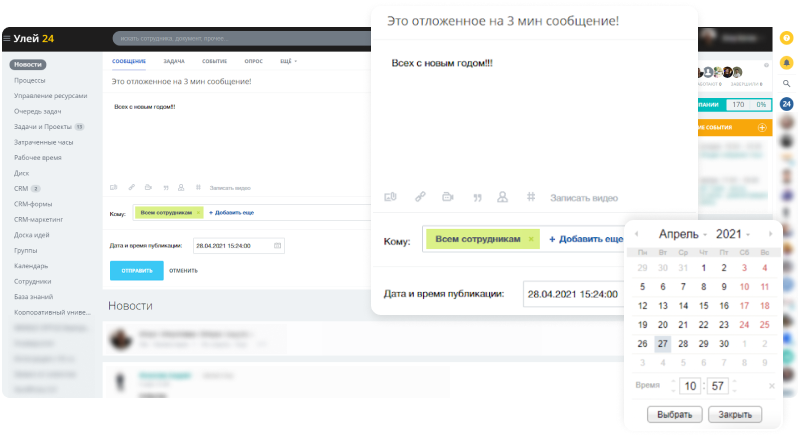Click the link icon in the zoomed toolbar
The height and width of the screenshot is (437, 800).
point(421,197)
